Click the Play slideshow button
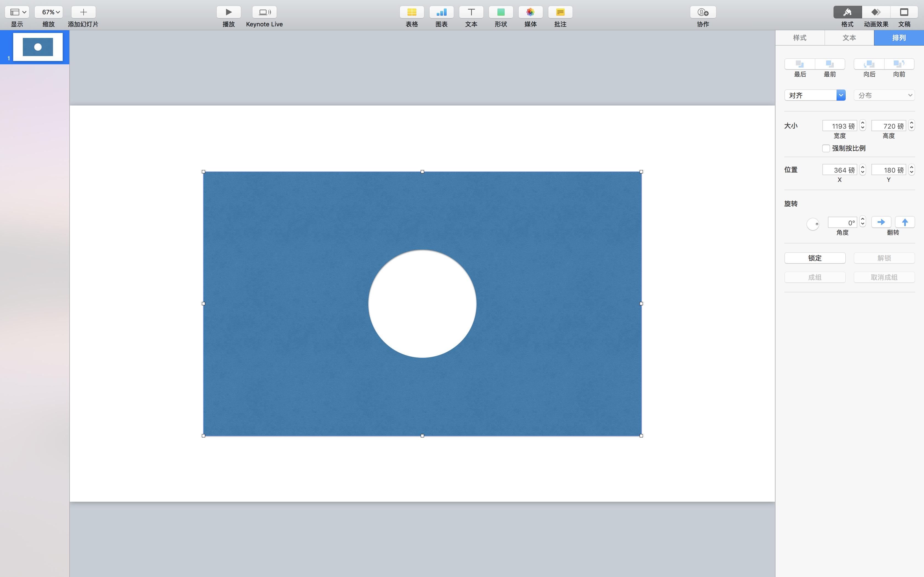The width and height of the screenshot is (924, 577). (228, 12)
